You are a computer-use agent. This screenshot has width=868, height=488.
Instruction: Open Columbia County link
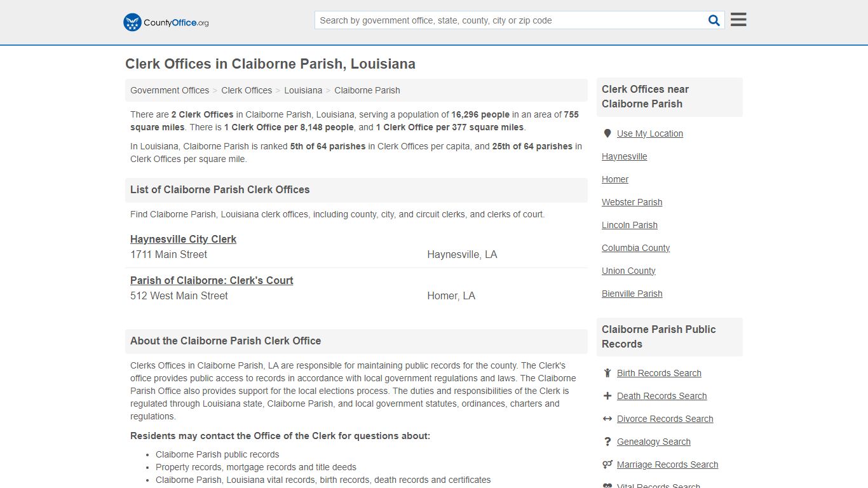(636, 248)
